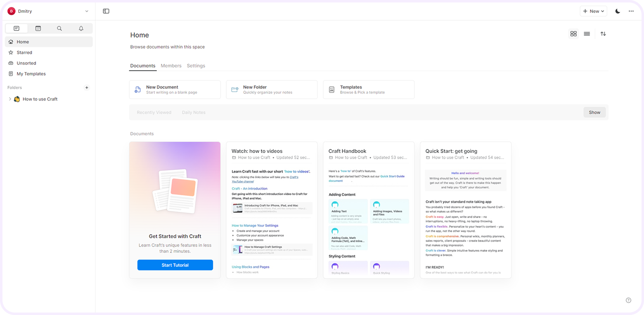Open the Craft Handbook document
The height and width of the screenshot is (315, 644).
(369, 210)
